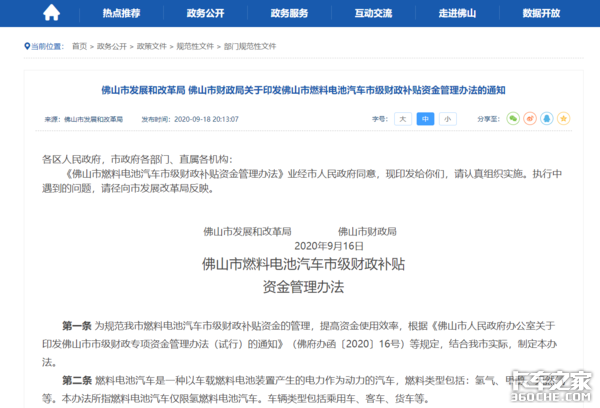
Task: Open the 互动交流 navigation tab
Action: click(x=375, y=14)
